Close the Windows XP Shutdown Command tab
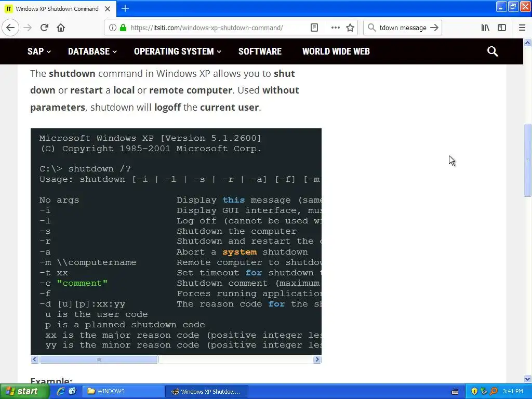 click(x=108, y=9)
